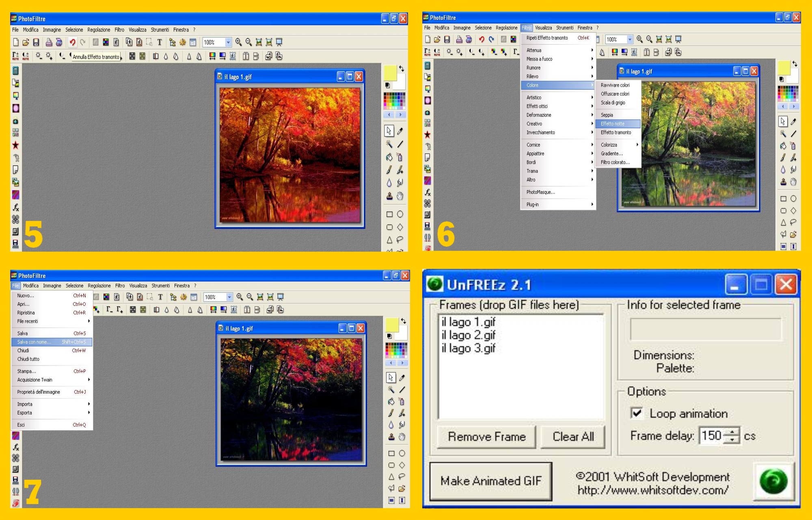This screenshot has width=812, height=520.
Task: Click the Remove Frame button
Action: coord(486,437)
